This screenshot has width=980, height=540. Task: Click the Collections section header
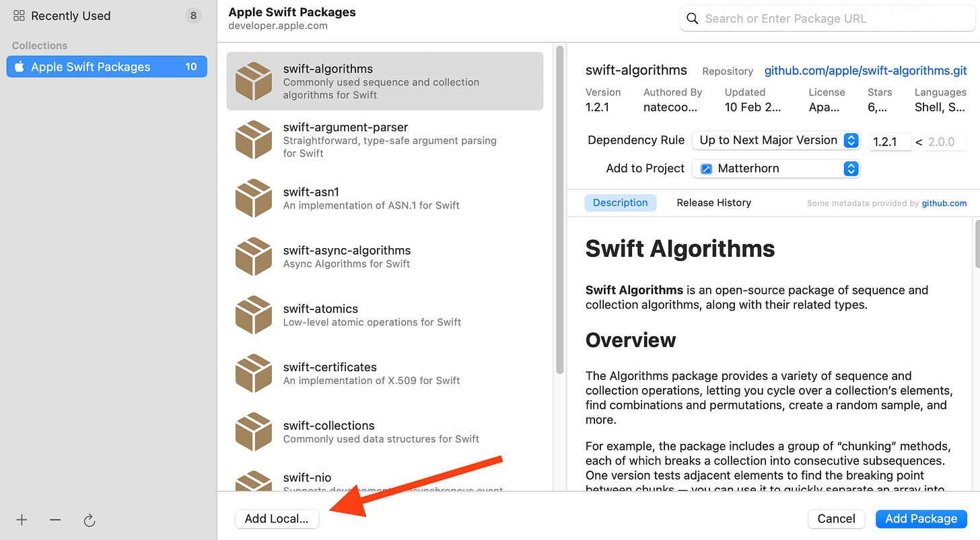point(40,46)
